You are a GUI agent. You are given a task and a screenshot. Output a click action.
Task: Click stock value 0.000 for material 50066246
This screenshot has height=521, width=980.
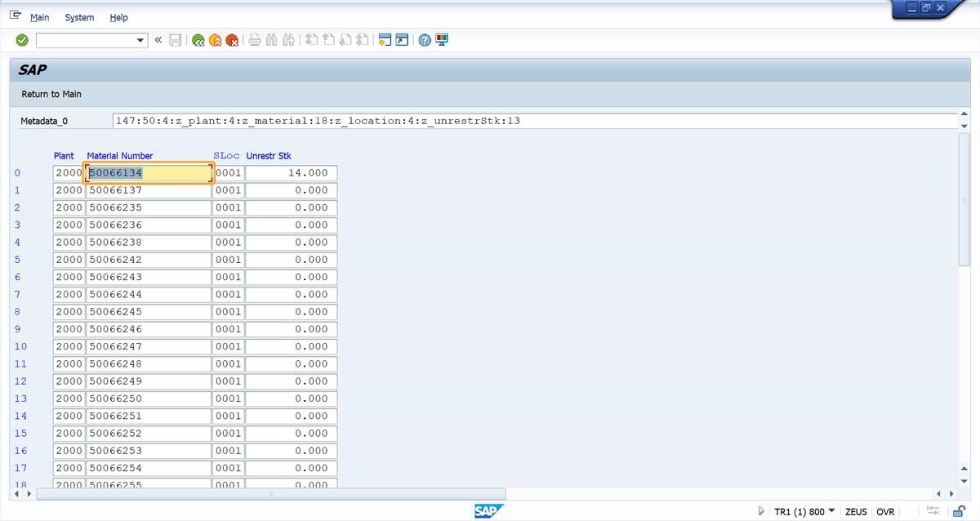click(x=292, y=329)
